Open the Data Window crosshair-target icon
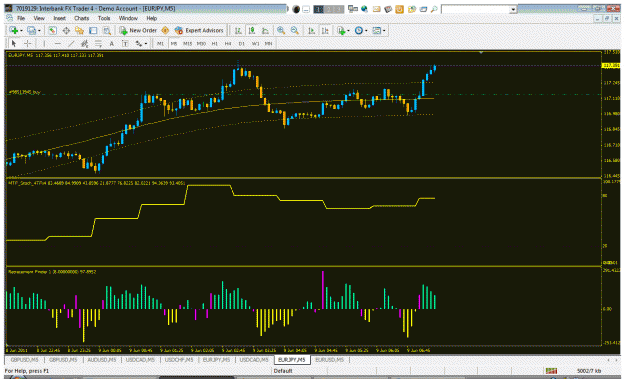Screen dimensions: 625x379 click(66, 30)
